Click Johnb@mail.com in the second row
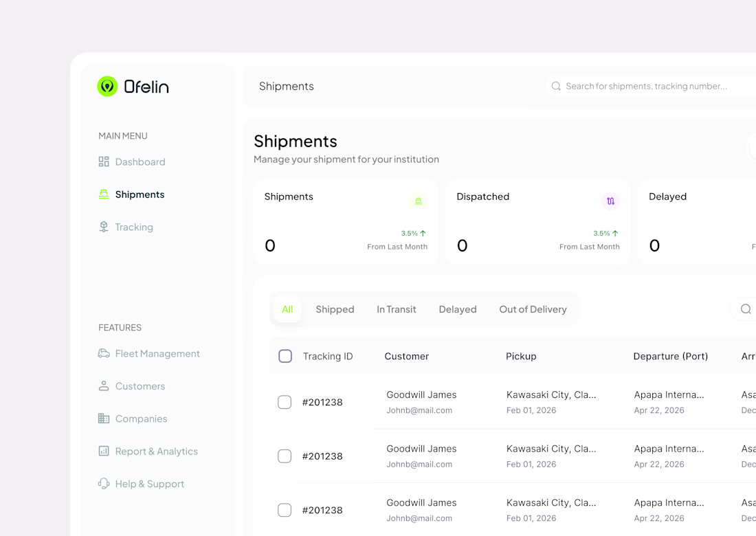Viewport: 756px width, 536px height. click(x=419, y=464)
